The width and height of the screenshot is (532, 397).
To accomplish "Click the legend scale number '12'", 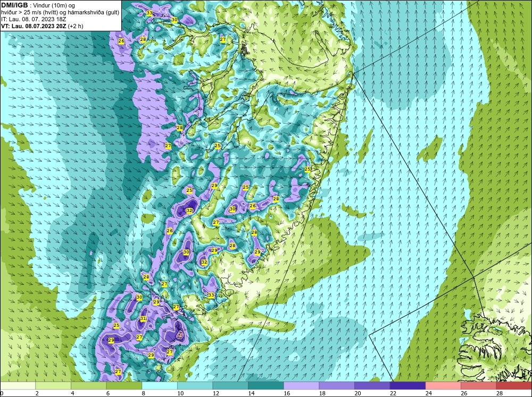I will pos(216,393).
